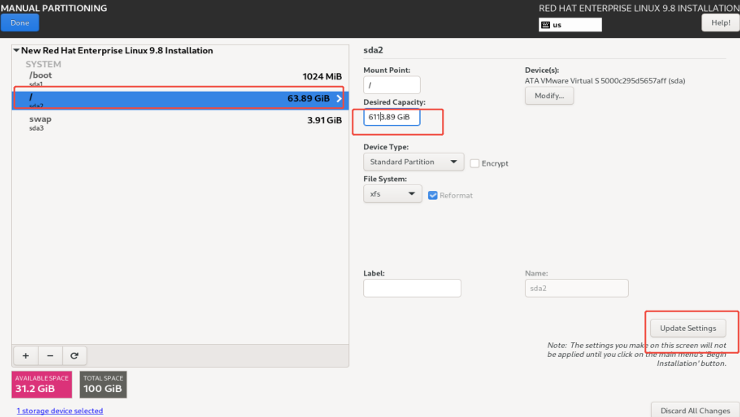
Task: Click the chevron arrow on the sda2 row
Action: click(x=339, y=98)
